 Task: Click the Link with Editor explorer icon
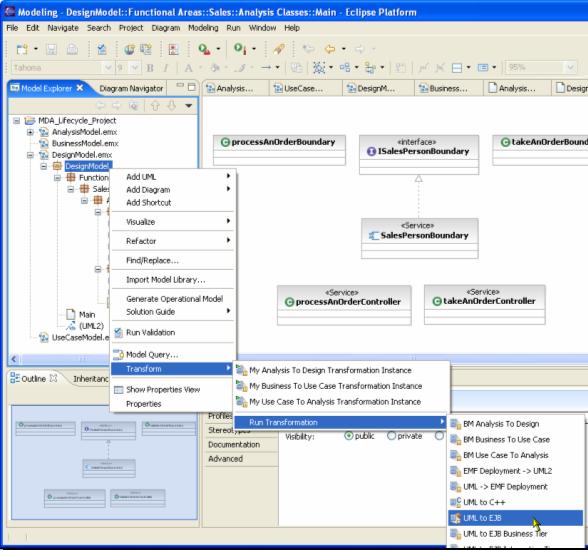point(134,106)
